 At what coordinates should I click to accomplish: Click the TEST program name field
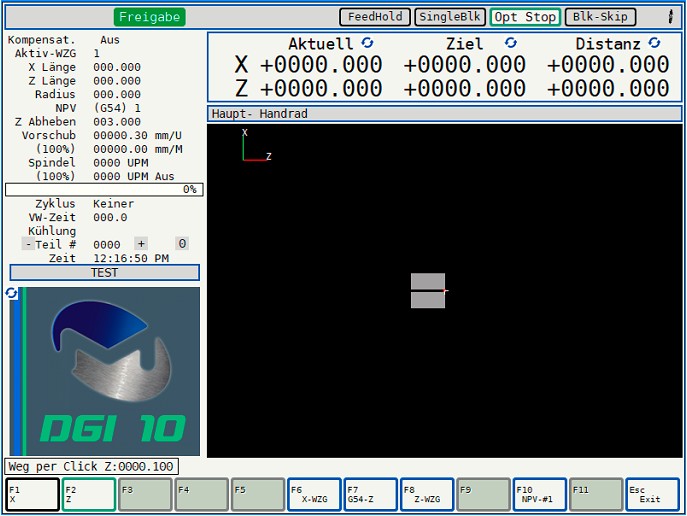(x=105, y=272)
